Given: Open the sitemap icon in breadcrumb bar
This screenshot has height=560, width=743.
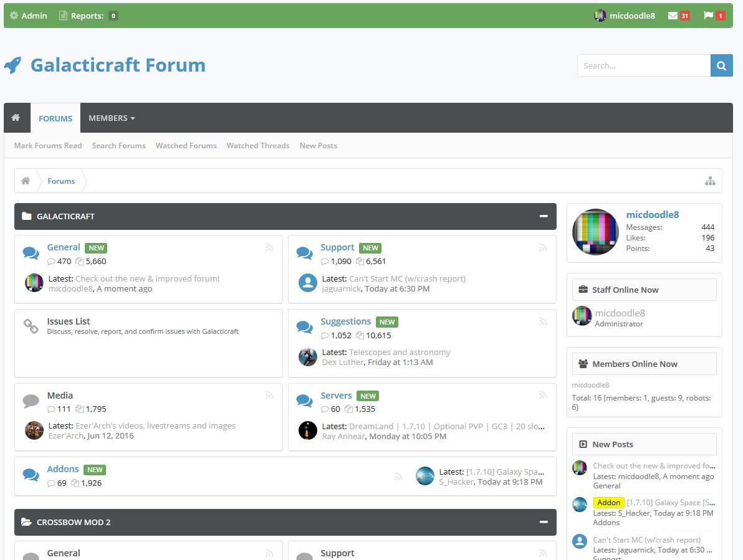Looking at the screenshot, I should coord(710,181).
